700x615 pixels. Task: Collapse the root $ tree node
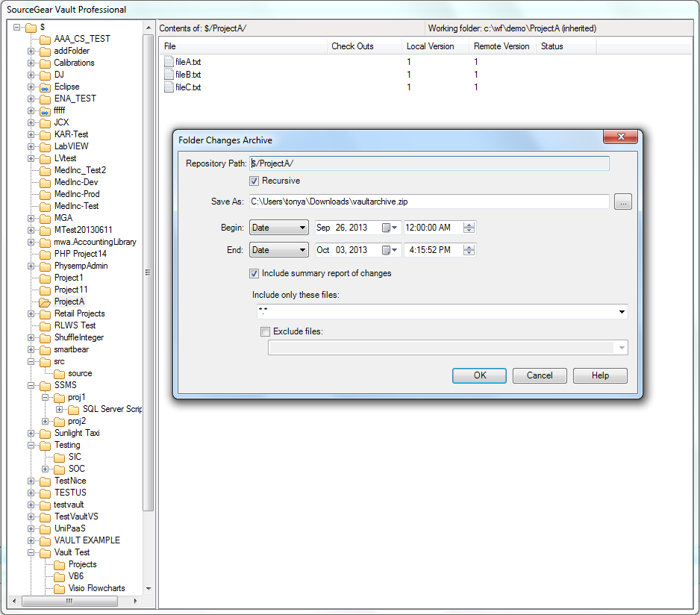[x=16, y=28]
